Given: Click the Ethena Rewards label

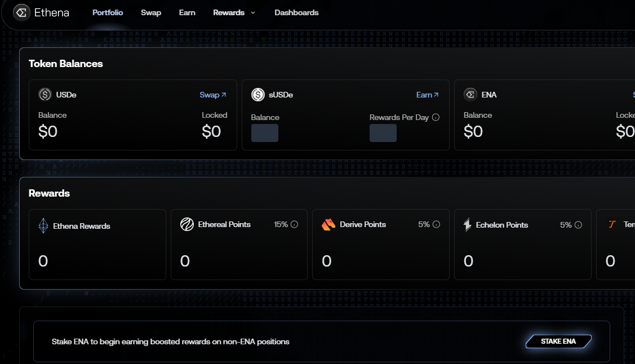Looking at the screenshot, I should pyautogui.click(x=81, y=226).
